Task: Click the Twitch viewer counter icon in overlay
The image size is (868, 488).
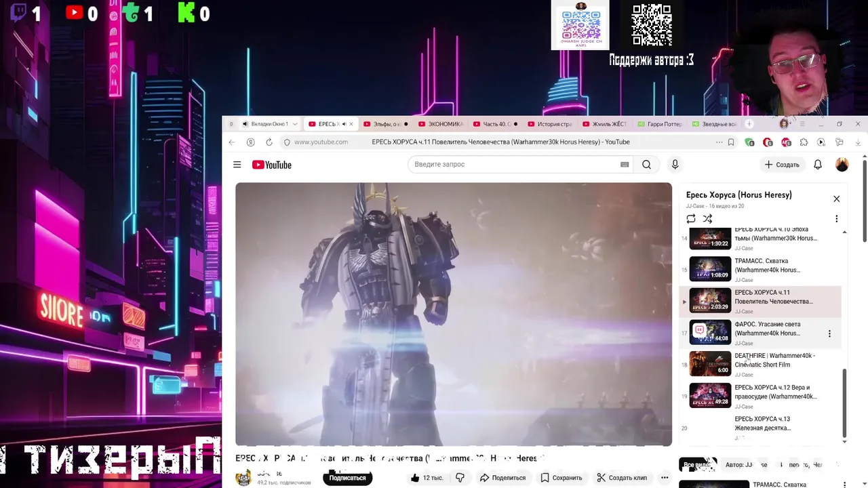Action: 19,13
